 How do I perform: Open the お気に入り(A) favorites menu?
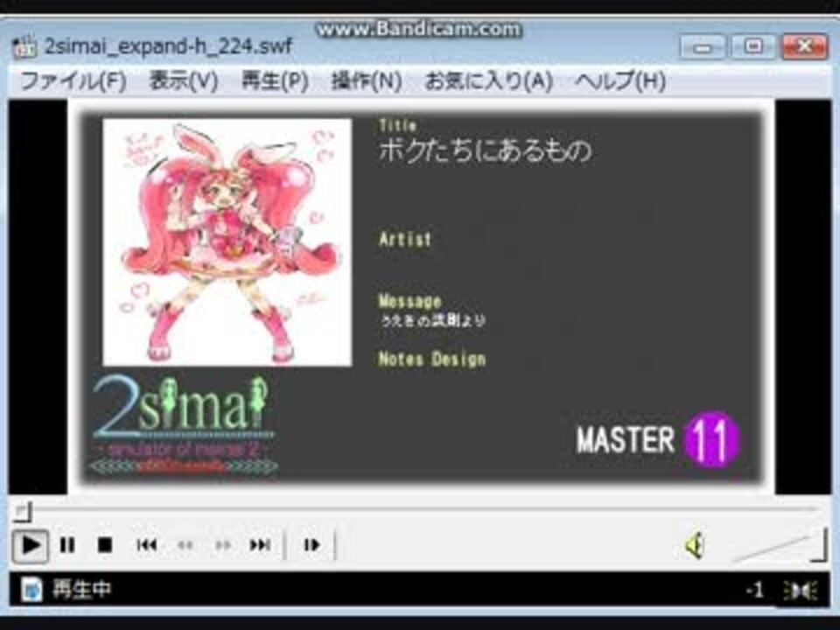pos(488,82)
